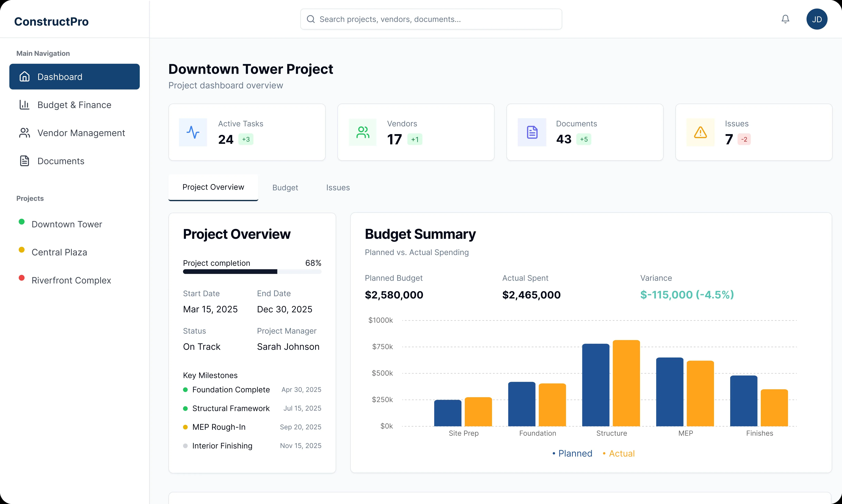This screenshot has height=504, width=842.
Task: Switch to the Budget tab
Action: (285, 188)
